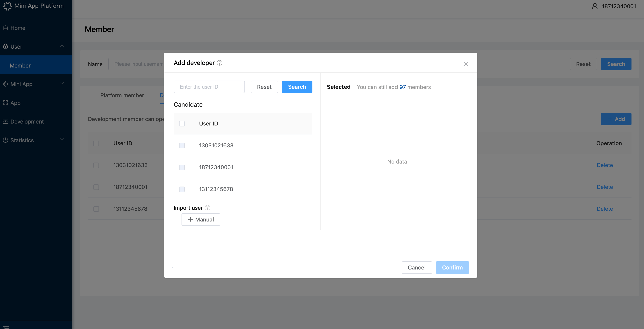Click the Add button on Member page
Viewport: 644px width, 329px height.
(616, 119)
